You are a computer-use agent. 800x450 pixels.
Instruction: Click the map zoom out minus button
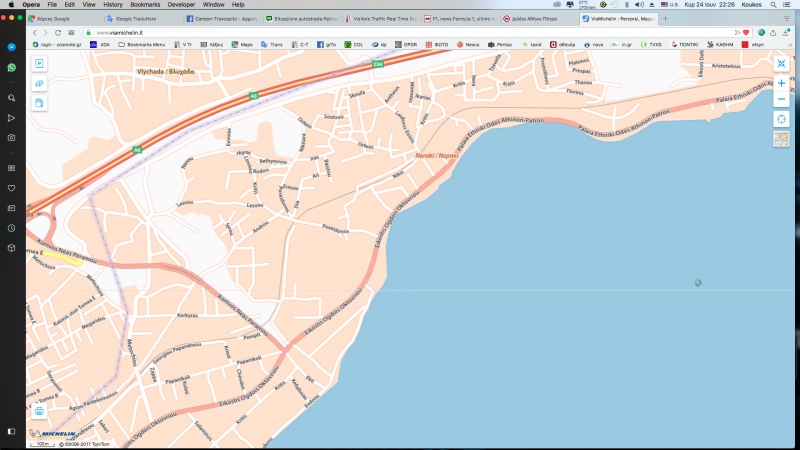(781, 100)
